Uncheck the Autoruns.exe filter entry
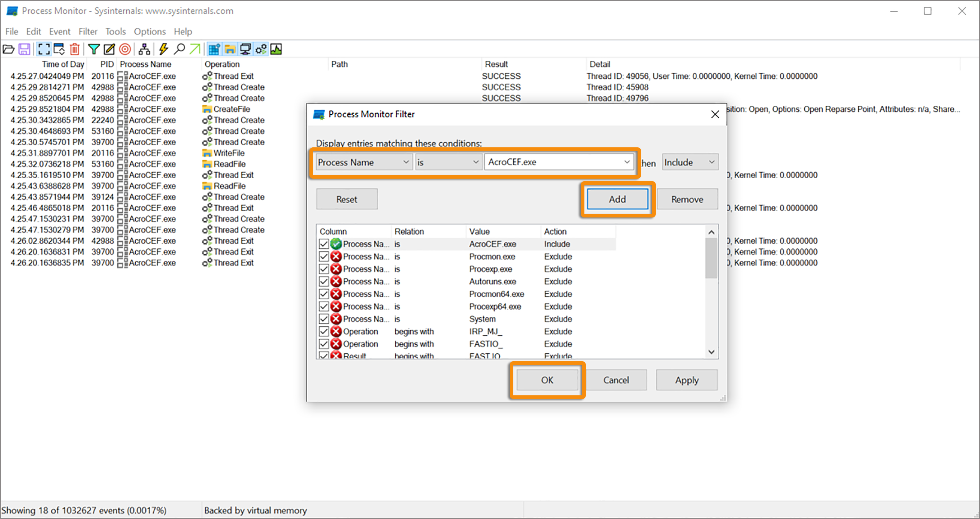This screenshot has height=519, width=980. point(324,281)
